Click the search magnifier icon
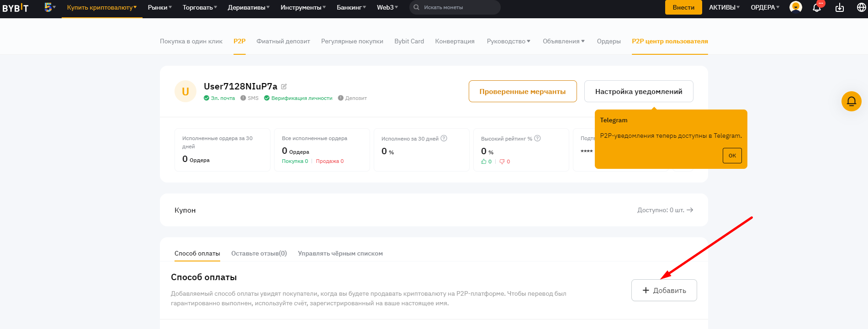Screen dimensions: 868x329 click(416, 7)
